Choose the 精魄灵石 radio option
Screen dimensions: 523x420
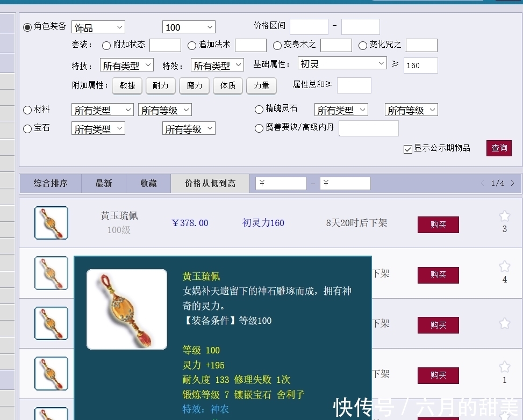point(259,110)
